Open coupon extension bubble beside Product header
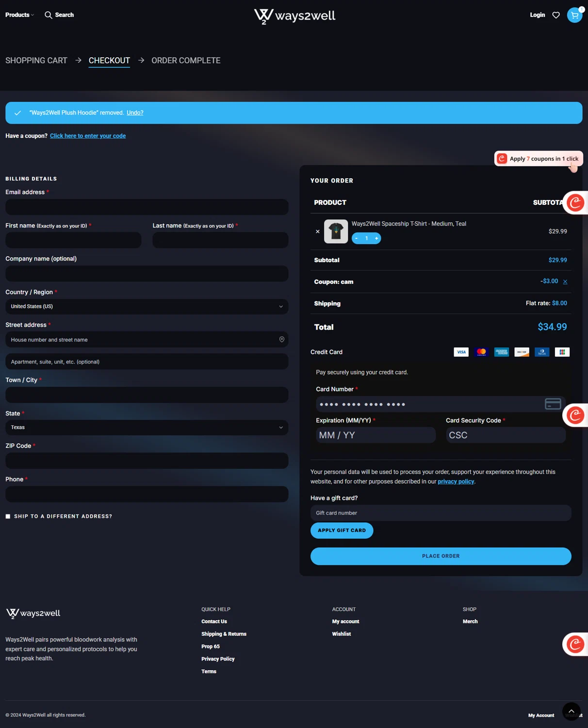The image size is (588, 728). click(x=575, y=203)
